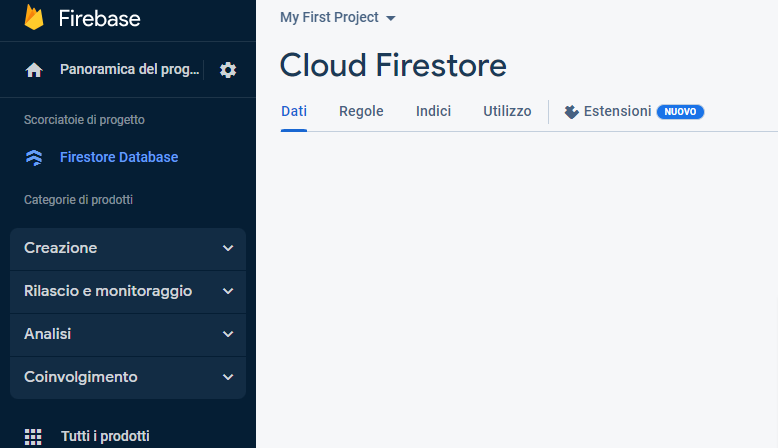Click the Rilascio e monitoraggio label
The height and width of the screenshot is (448, 778).
(108, 291)
